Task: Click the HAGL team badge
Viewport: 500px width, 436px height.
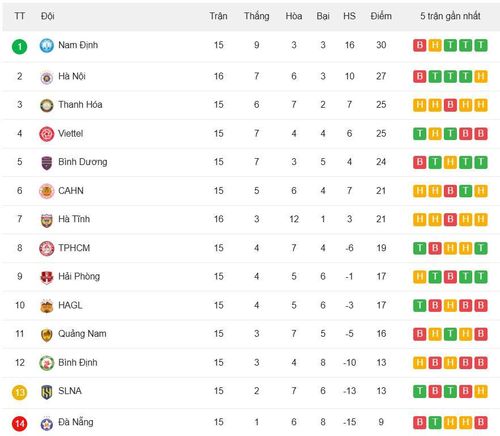Action: click(47, 306)
